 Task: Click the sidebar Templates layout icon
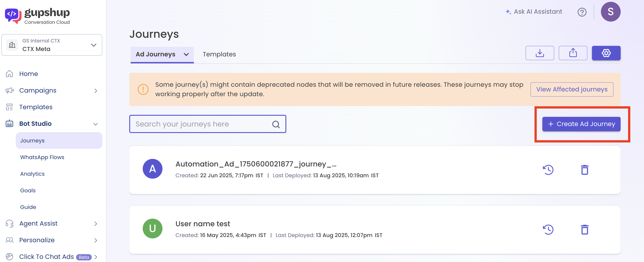(9, 107)
